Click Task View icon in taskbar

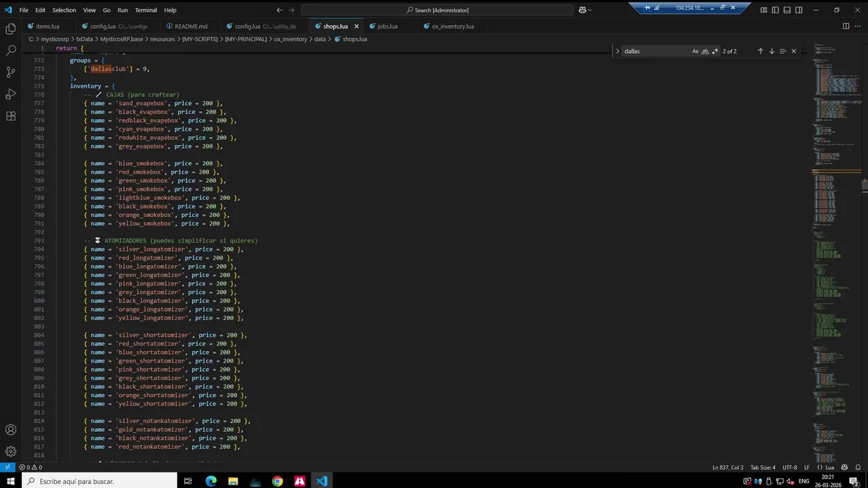click(189, 481)
